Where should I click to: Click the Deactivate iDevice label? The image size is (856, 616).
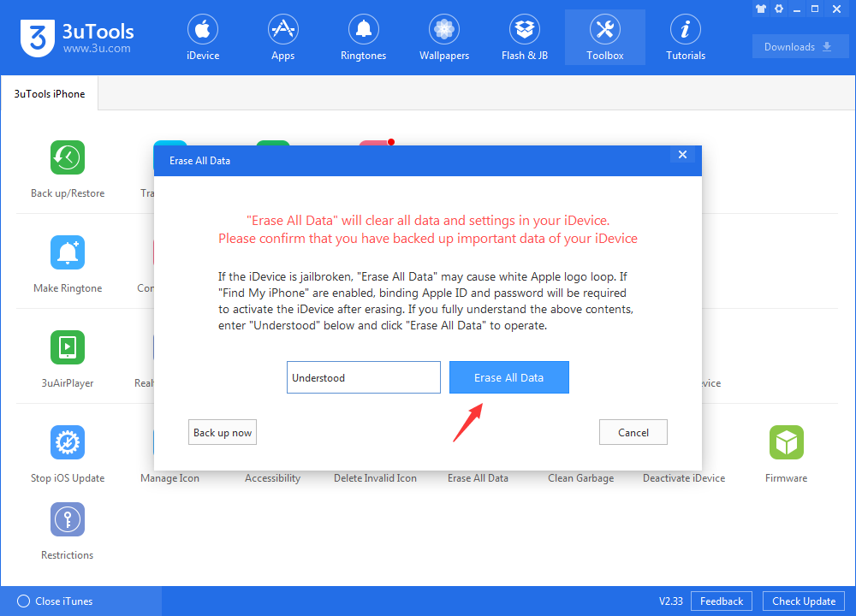pos(683,478)
